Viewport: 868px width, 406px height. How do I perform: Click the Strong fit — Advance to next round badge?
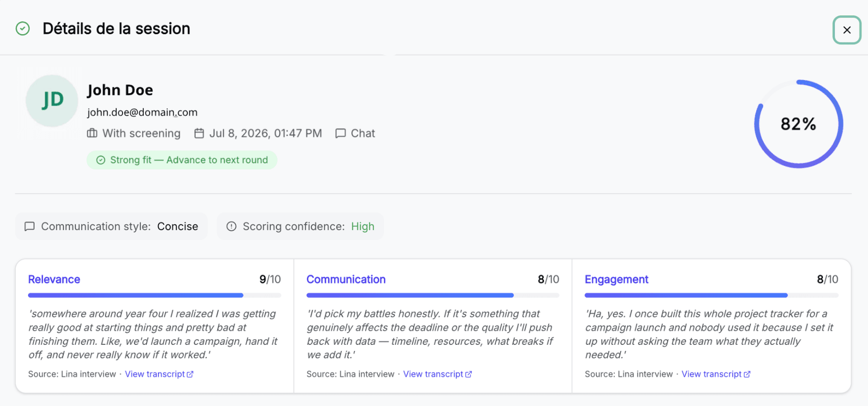[x=182, y=160]
